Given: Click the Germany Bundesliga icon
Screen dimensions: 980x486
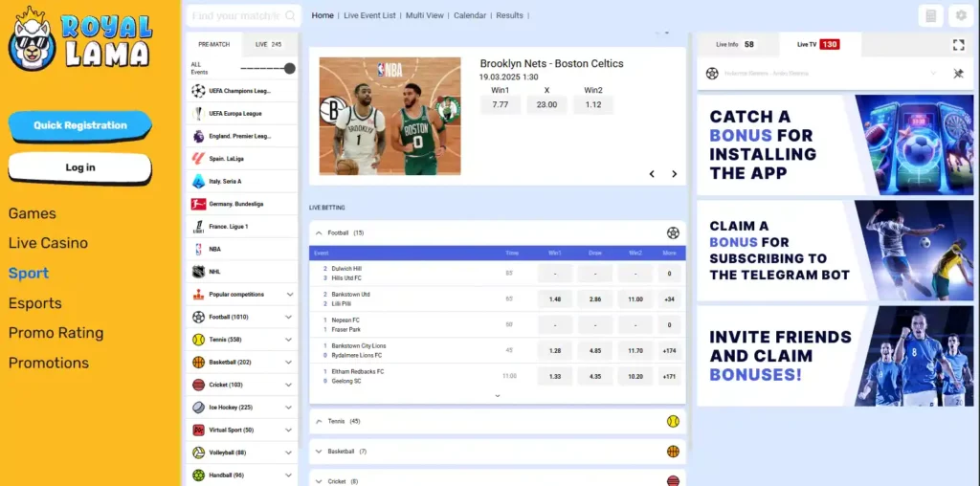Looking at the screenshot, I should (x=198, y=204).
